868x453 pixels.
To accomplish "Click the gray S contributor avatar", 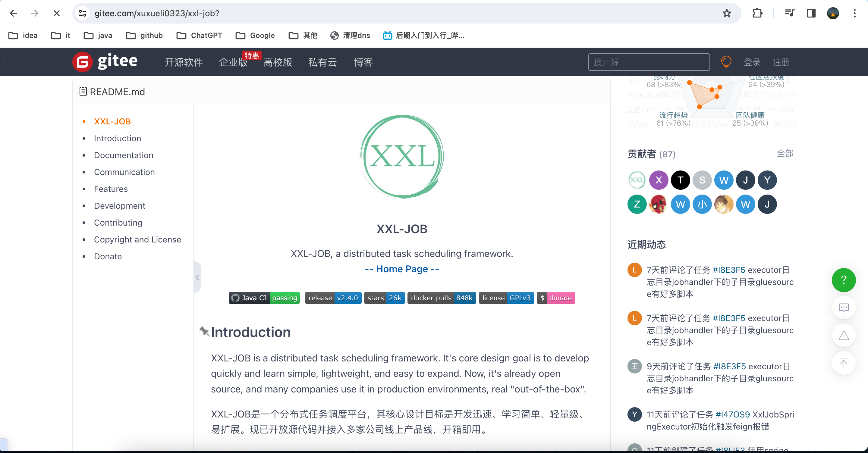I will coord(702,180).
